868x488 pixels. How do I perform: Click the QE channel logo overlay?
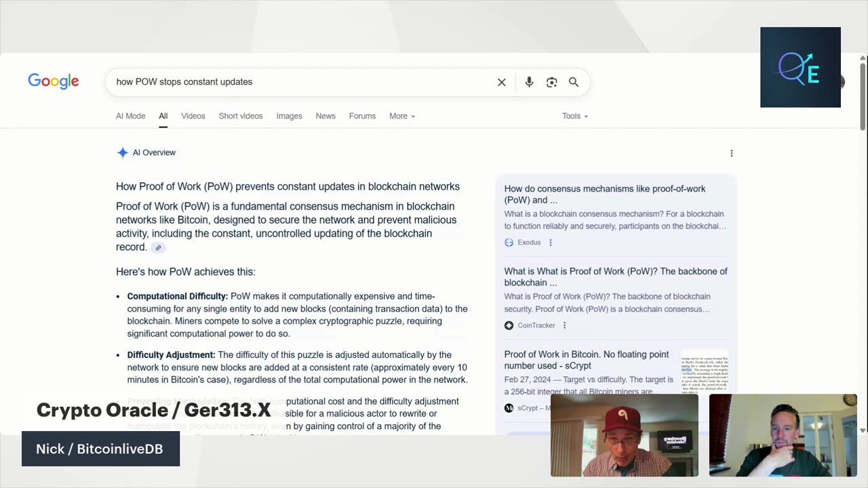coord(800,67)
